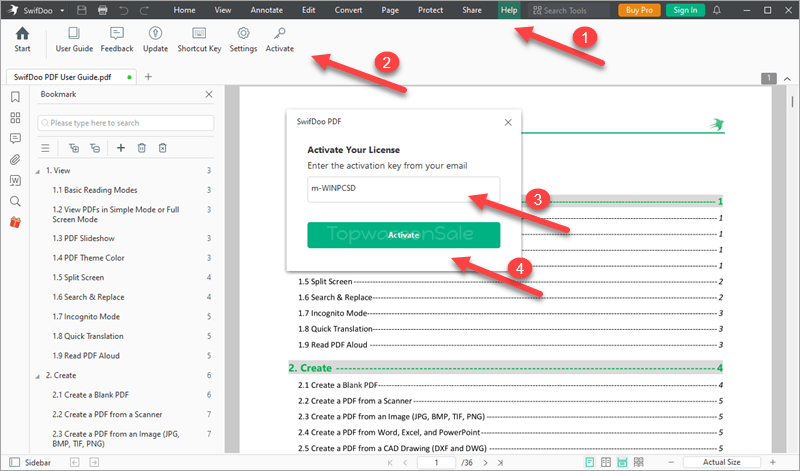Click the collapse all bookmarks icon
Screen dimensions: 800x471
click(95, 148)
